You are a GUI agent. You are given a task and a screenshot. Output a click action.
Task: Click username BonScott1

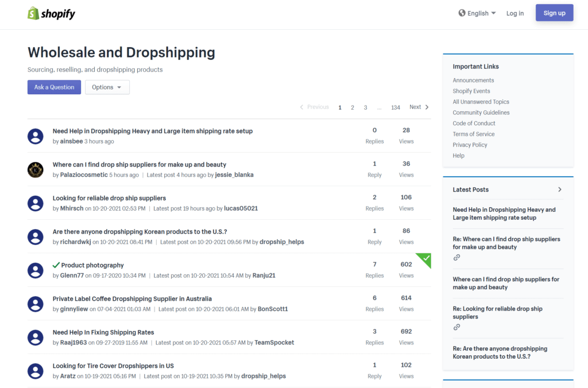[273, 309]
